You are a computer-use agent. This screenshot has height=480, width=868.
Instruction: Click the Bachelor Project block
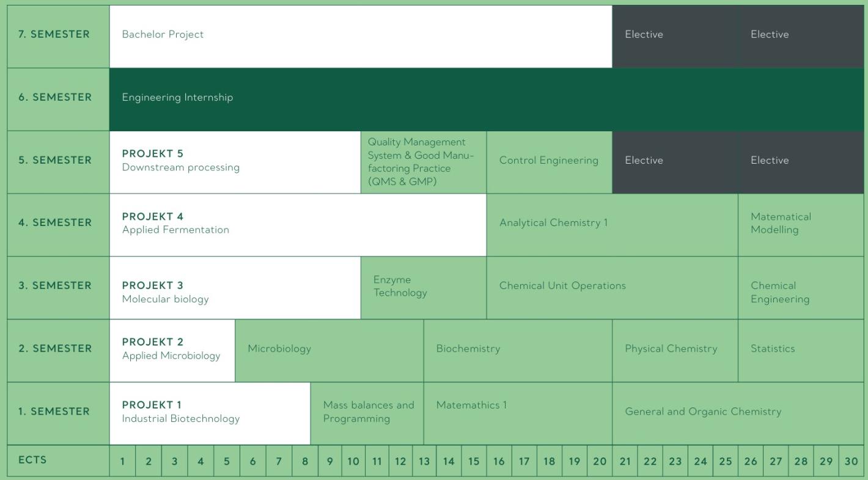[361, 36]
